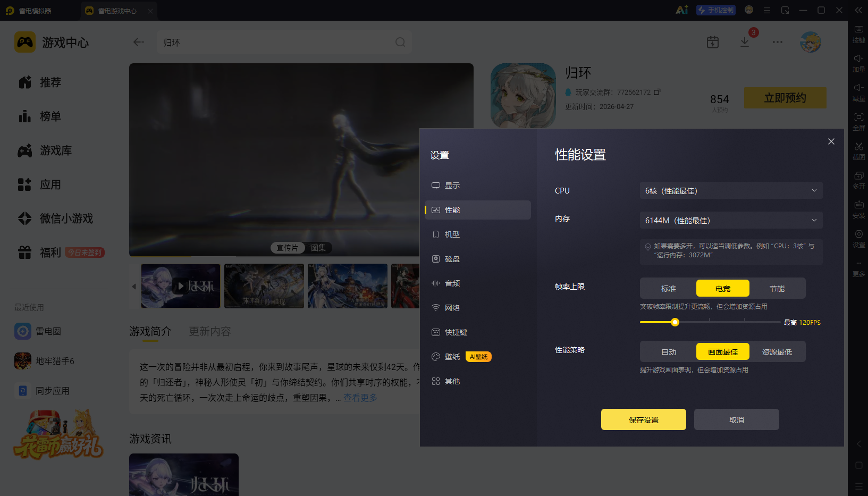The image size is (868, 496).
Task: Open 榜单 rankings in the sidebar
Action: pos(40,116)
